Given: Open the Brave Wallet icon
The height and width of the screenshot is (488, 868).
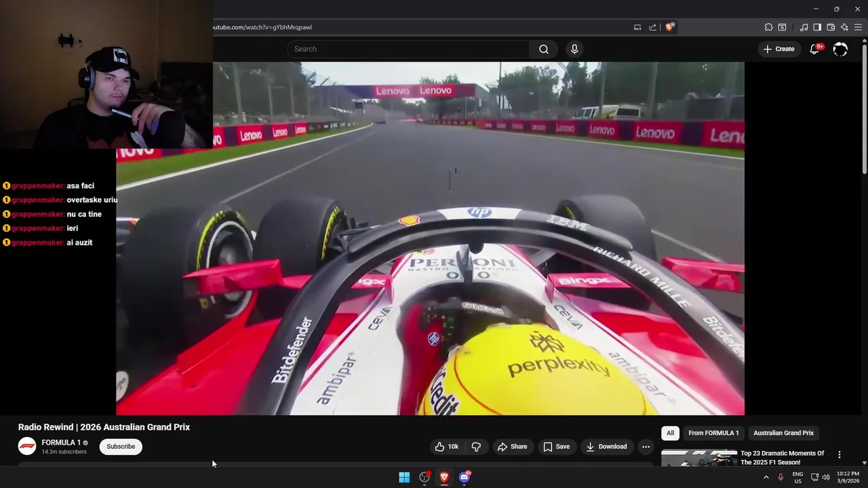Looking at the screenshot, I should (831, 27).
